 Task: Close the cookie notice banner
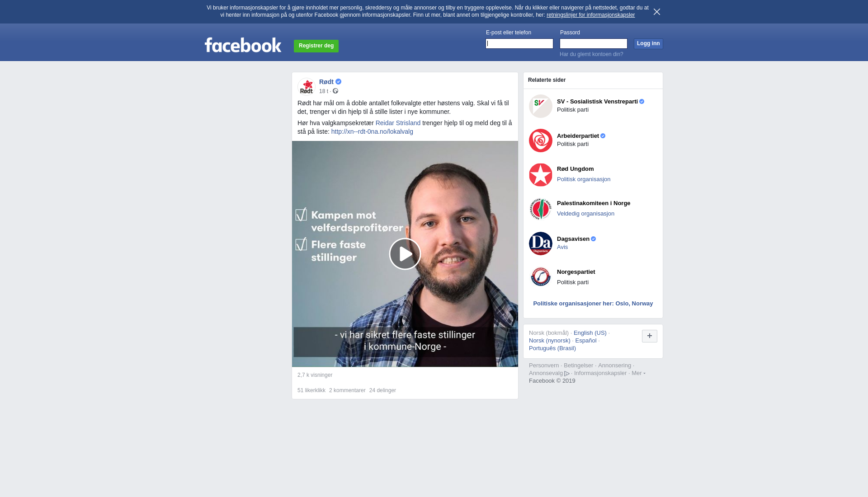point(657,12)
